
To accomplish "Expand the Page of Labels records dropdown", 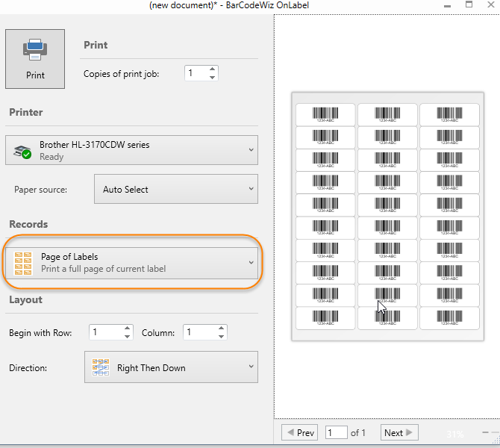I will (131, 263).
